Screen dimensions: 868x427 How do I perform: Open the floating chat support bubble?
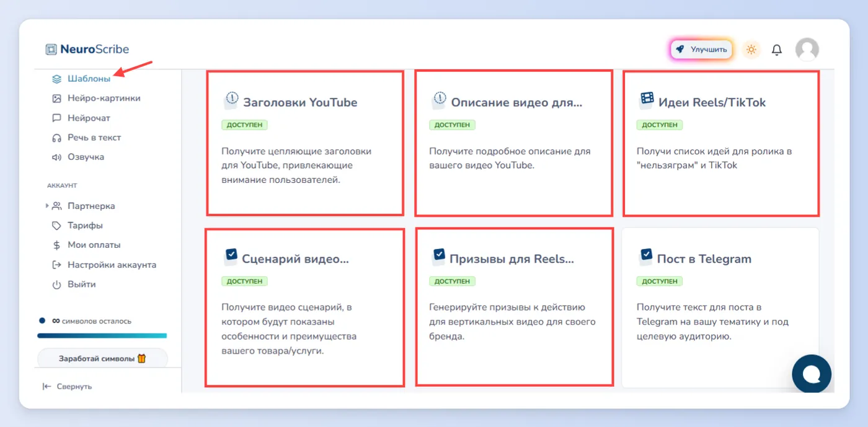tap(812, 374)
